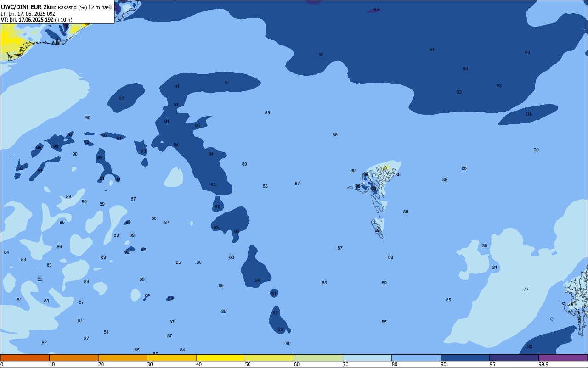
Task: Click the humidity value "77" on the map
Action: pyautogui.click(x=526, y=290)
